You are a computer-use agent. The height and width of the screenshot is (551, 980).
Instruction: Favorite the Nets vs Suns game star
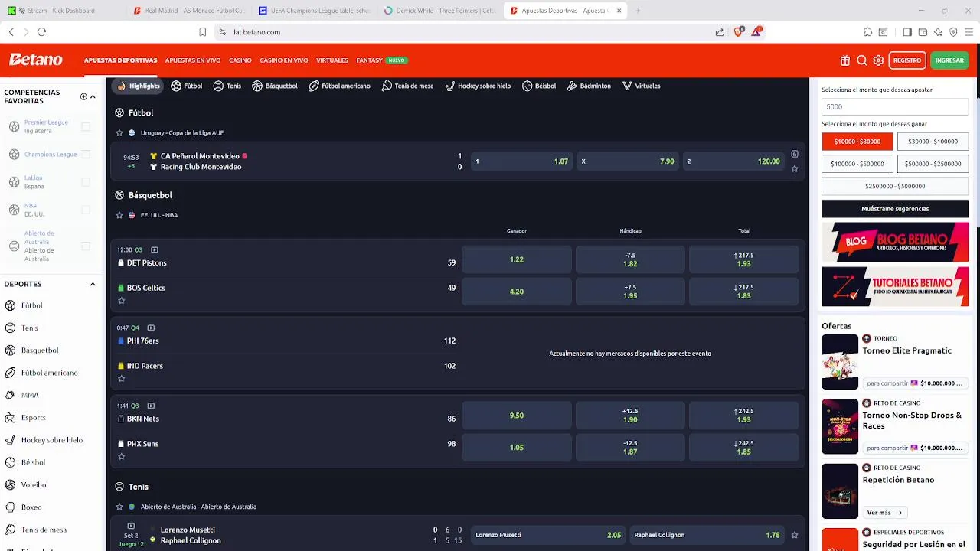[121, 457]
